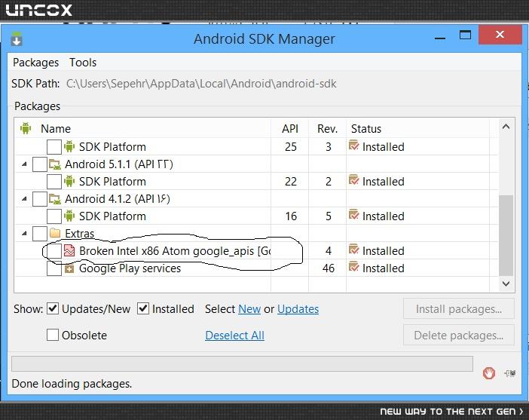Click the broken package icon for Intel x86 Atom

click(69, 250)
